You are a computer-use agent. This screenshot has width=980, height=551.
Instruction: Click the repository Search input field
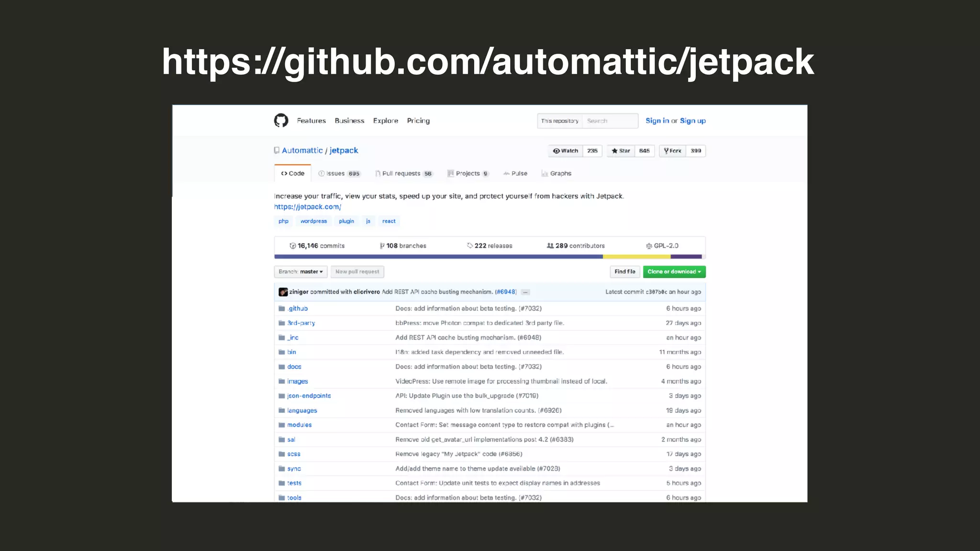[x=610, y=121]
